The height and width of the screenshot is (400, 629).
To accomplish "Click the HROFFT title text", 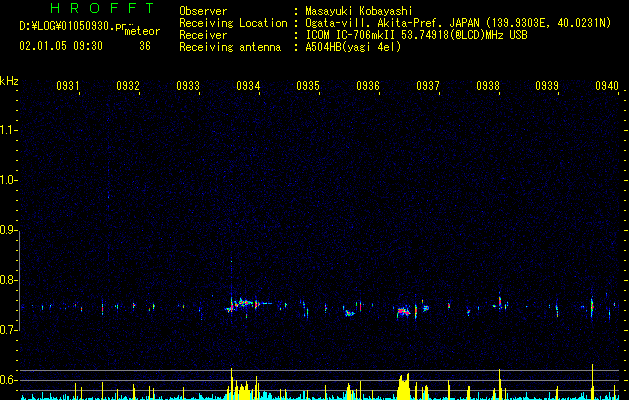I will (102, 8).
